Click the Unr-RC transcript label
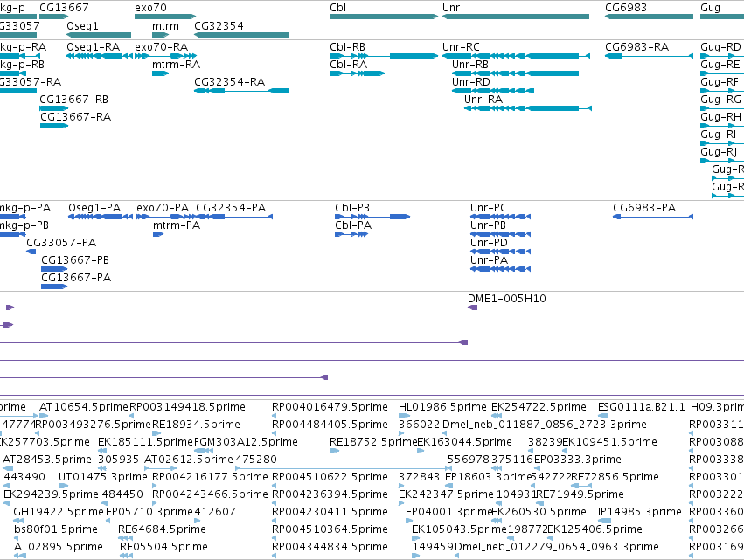 (461, 47)
